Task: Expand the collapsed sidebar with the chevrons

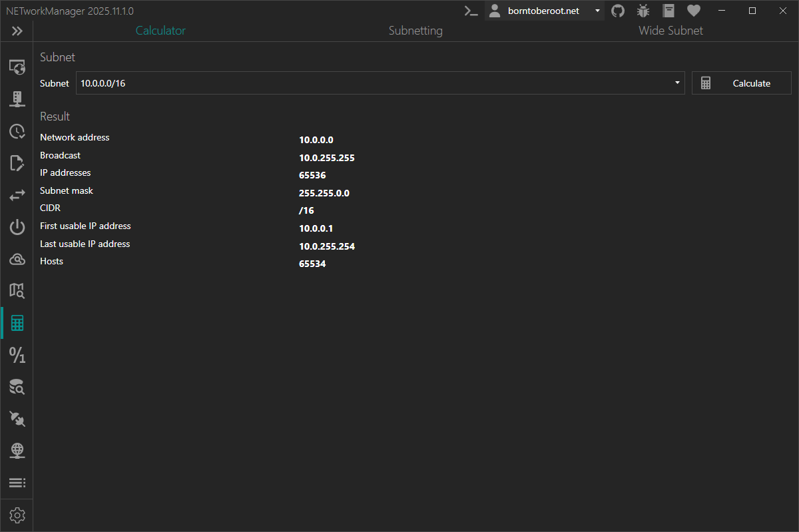Action: pos(17,31)
